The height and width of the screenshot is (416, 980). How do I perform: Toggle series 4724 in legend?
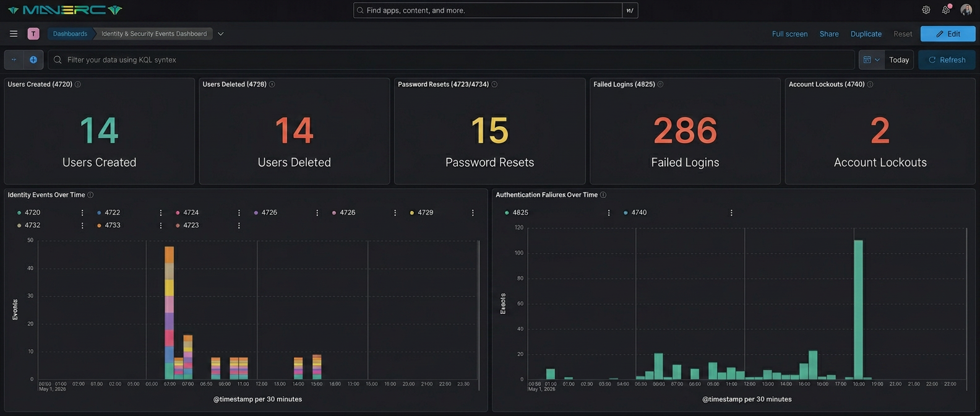point(191,213)
